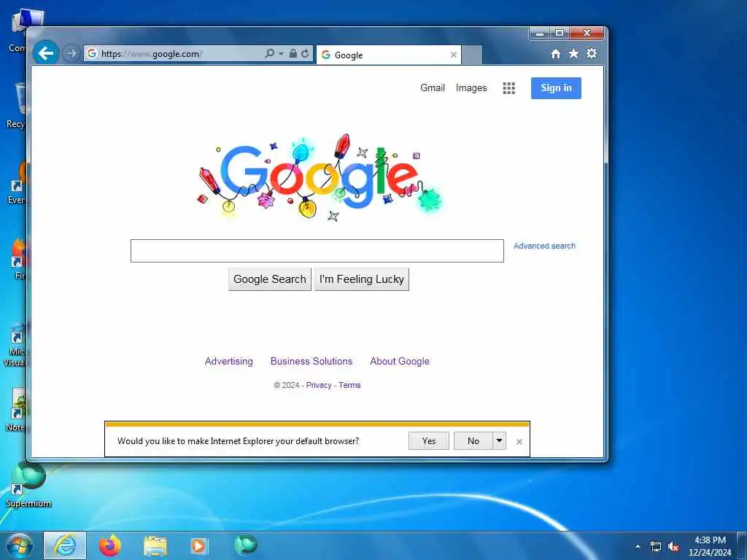Click the Sign in button
This screenshot has height=560, width=747.
556,88
